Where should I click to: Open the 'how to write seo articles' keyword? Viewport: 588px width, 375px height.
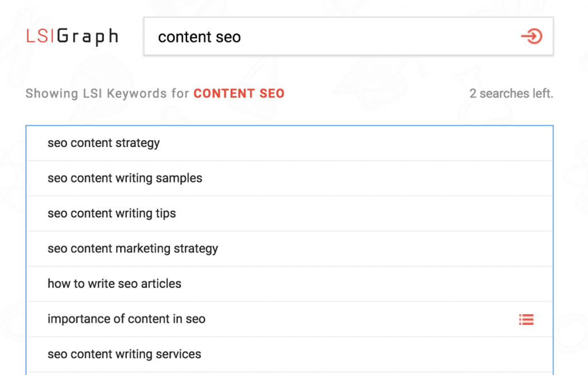pyautogui.click(x=114, y=284)
